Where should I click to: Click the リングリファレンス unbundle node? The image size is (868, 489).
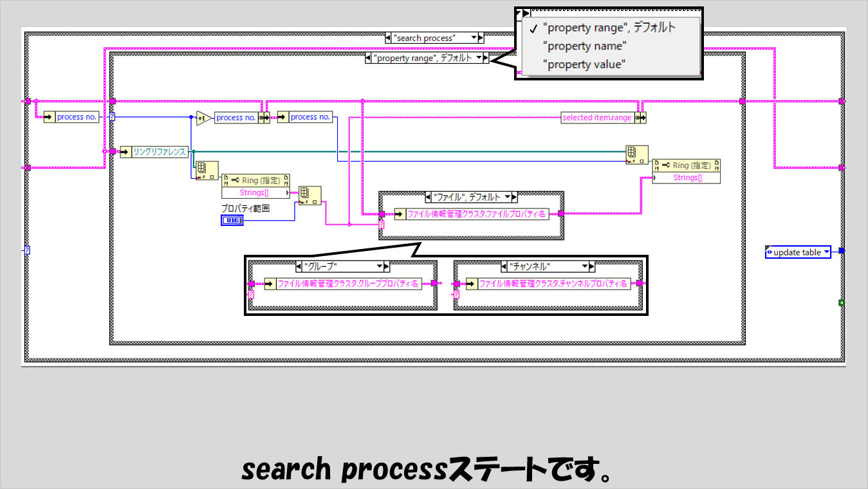pos(154,152)
